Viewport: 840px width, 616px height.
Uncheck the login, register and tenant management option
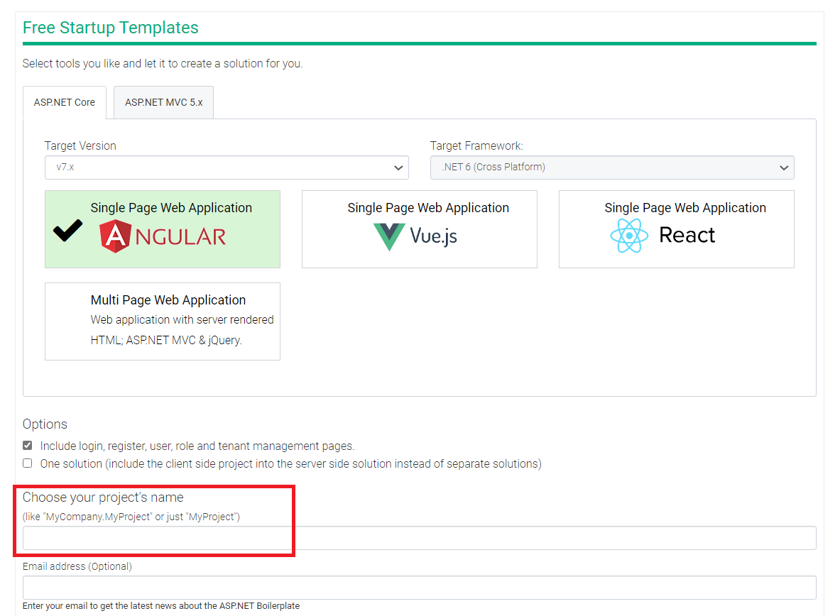27,445
